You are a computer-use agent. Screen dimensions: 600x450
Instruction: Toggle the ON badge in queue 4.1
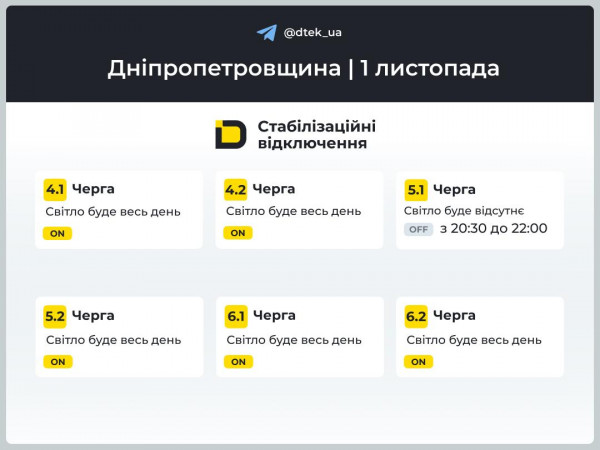click(57, 233)
